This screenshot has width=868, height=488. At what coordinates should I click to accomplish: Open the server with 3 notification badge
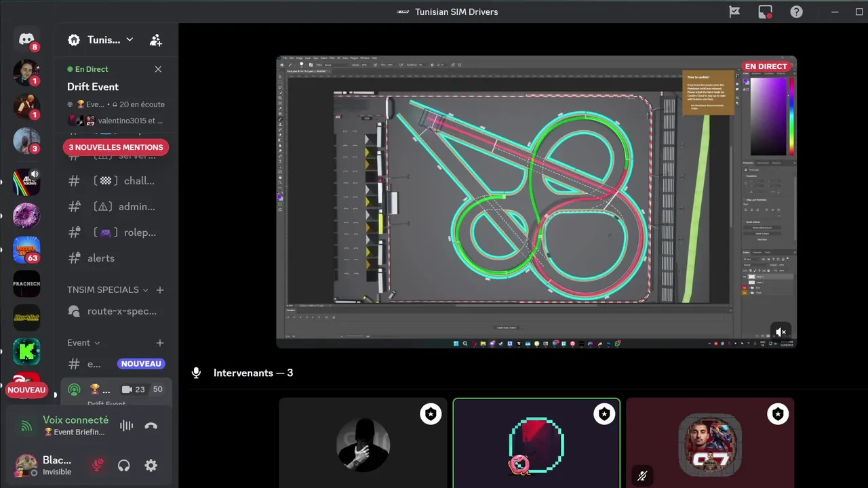pos(26,140)
